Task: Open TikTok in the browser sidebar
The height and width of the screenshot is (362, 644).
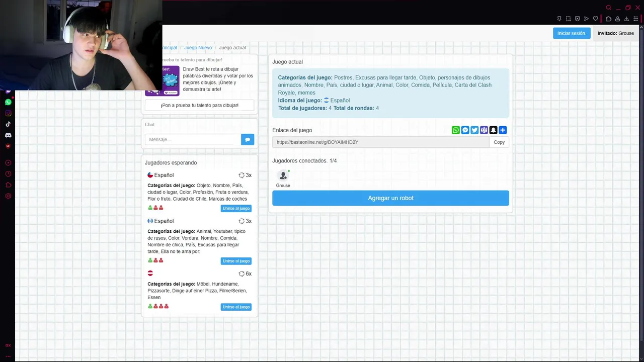Action: pyautogui.click(x=8, y=124)
